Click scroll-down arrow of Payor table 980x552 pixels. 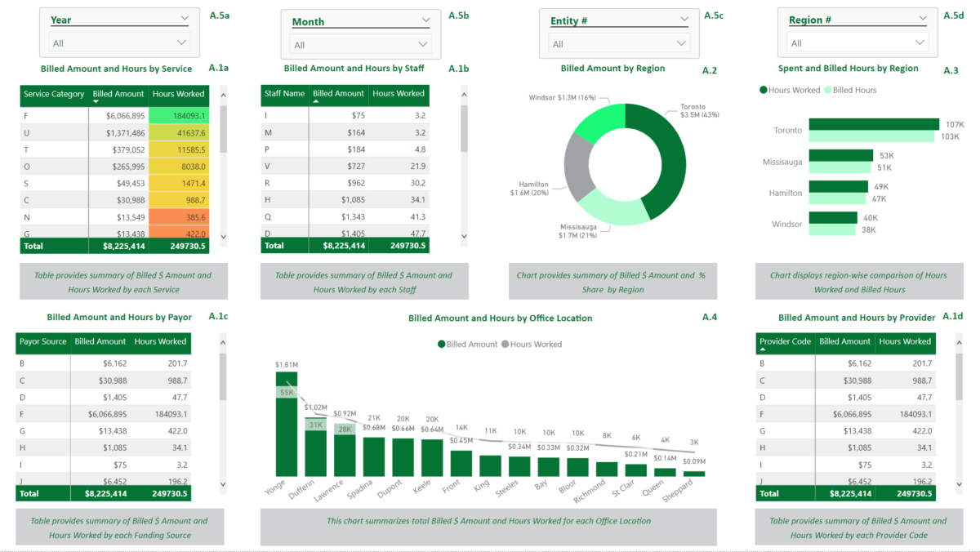223,484
